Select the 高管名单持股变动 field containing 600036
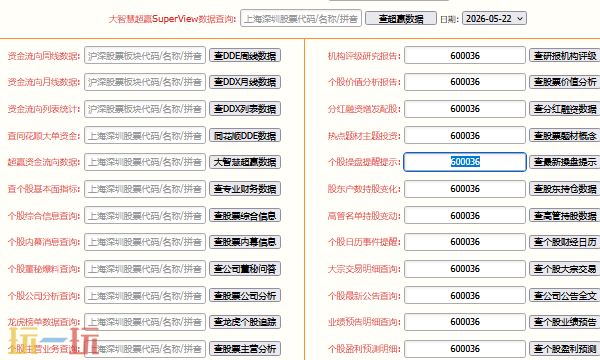This screenshot has width=600, height=360. pyautogui.click(x=465, y=216)
